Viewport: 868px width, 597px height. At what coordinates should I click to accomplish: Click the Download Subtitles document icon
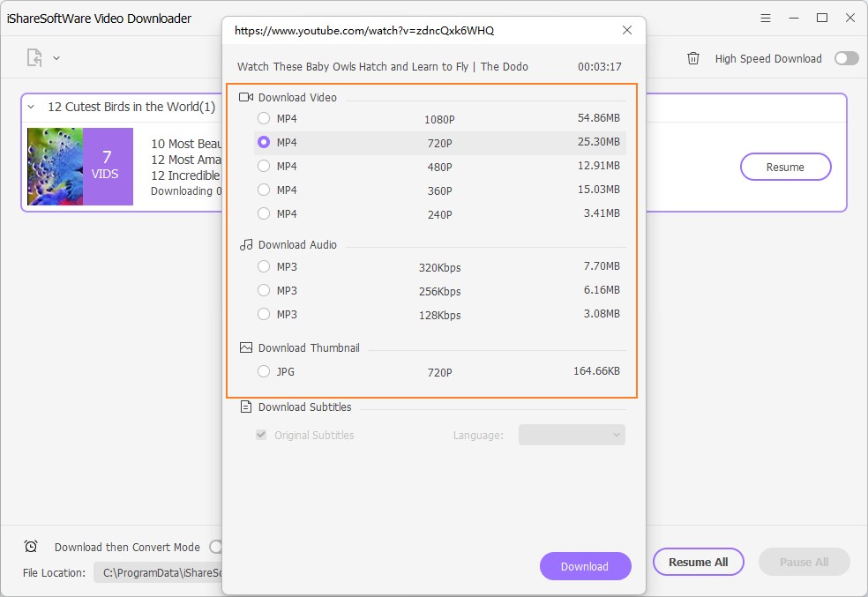tap(246, 407)
